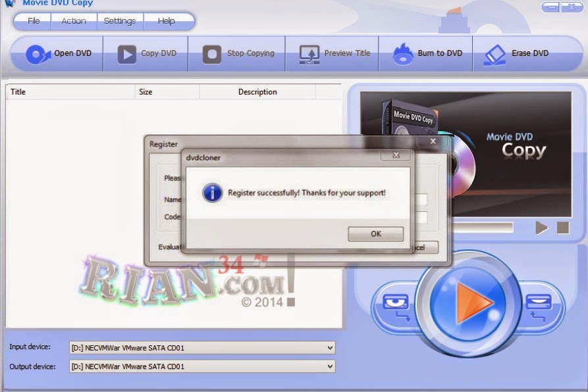Viewport: 588px width, 392px height.
Task: Open the Action menu
Action: click(x=74, y=21)
